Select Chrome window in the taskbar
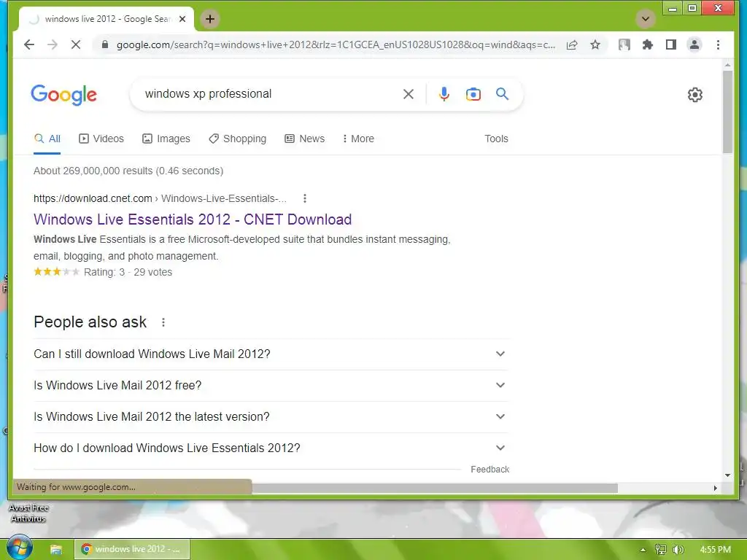The width and height of the screenshot is (747, 560). point(132,549)
